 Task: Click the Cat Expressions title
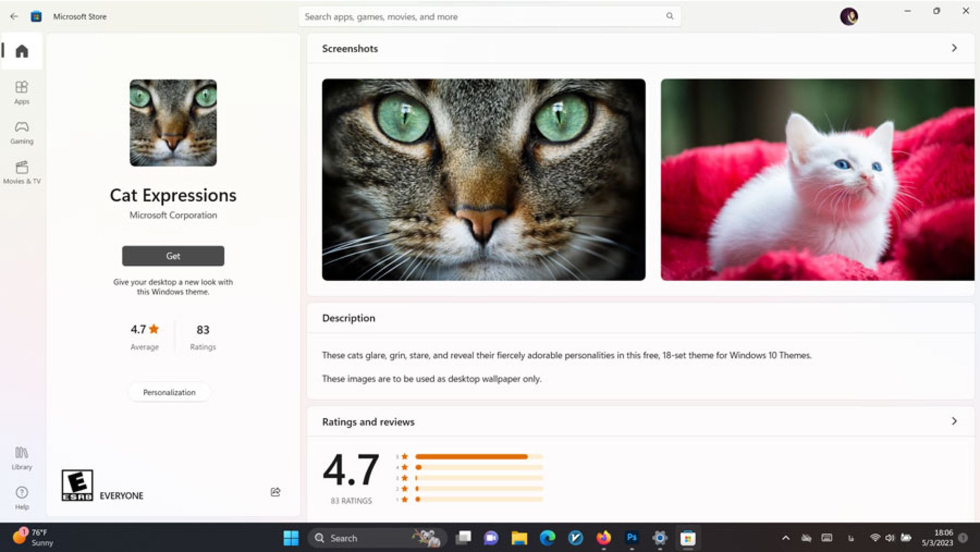tap(173, 195)
